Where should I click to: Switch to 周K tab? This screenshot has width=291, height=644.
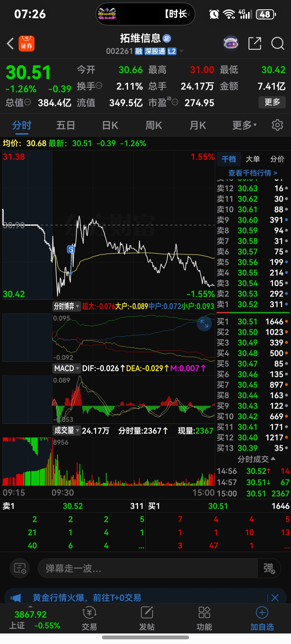pyautogui.click(x=154, y=125)
